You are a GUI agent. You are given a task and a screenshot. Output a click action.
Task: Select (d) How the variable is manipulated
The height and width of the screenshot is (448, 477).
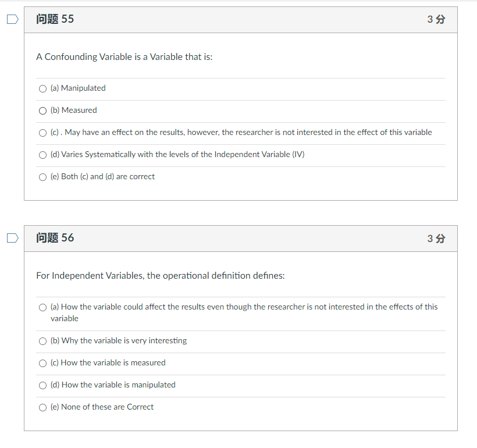coord(42,385)
